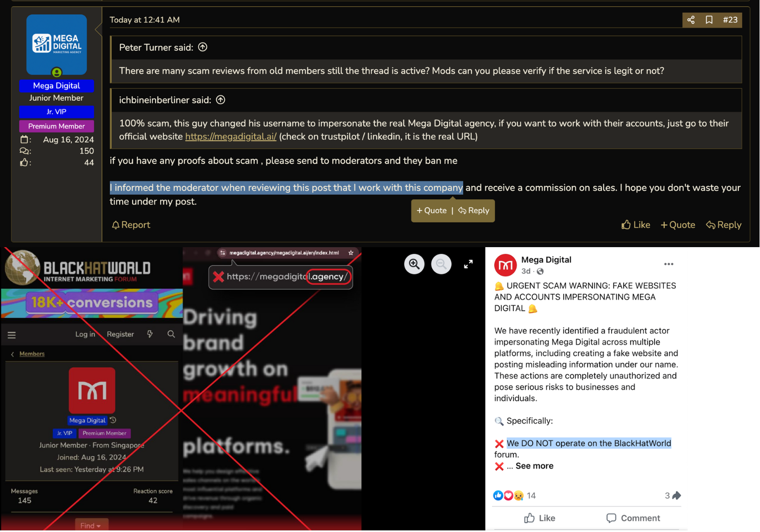This screenshot has height=532, width=760.
Task: Click the Jr. VIP badge under Junior Member
Action: [x=57, y=112]
